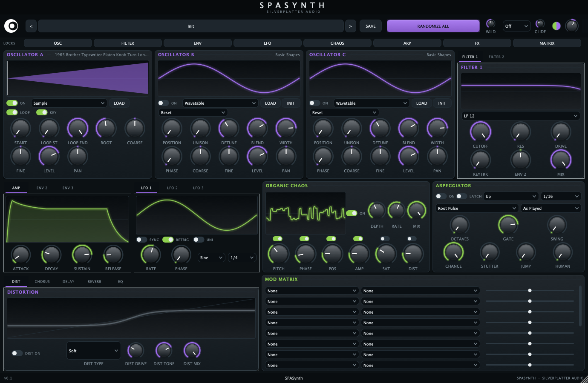Open Arpeggiator Up direction dropdown
Image resolution: width=588 pixels, height=383 pixels.
point(511,196)
